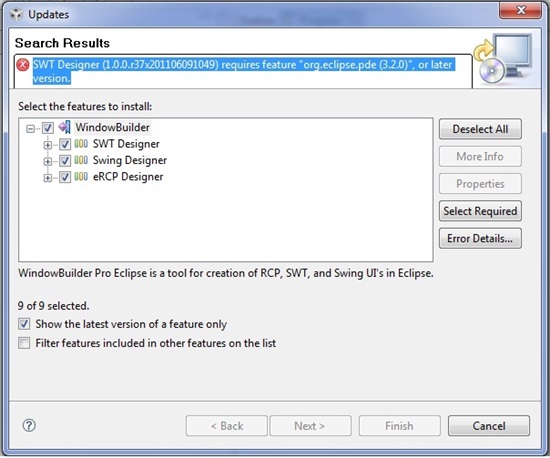Click the 'Select the features to install:' label
This screenshot has width=550, height=458.
(x=85, y=106)
